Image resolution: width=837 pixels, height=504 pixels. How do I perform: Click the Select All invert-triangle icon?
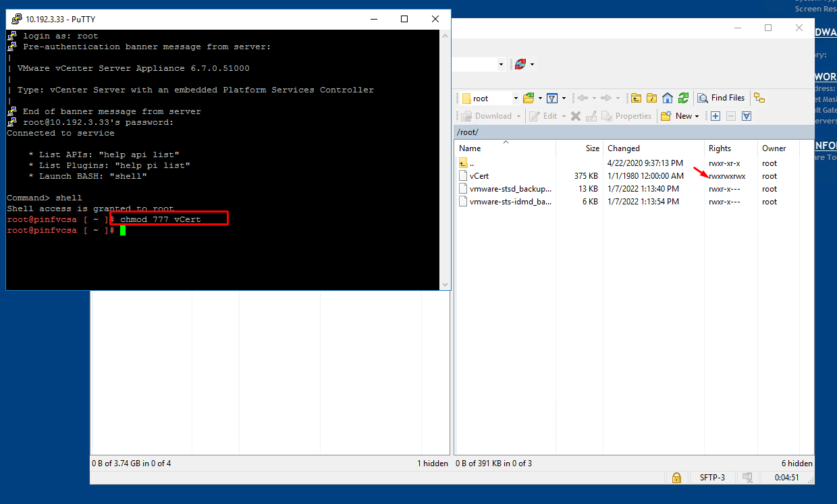point(747,116)
